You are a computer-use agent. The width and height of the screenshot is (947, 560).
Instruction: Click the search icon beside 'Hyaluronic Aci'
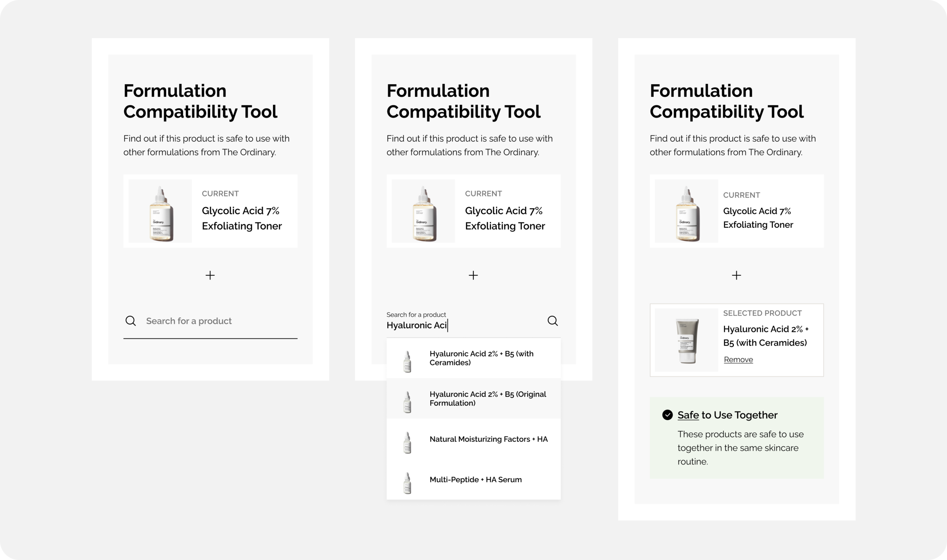[552, 321]
